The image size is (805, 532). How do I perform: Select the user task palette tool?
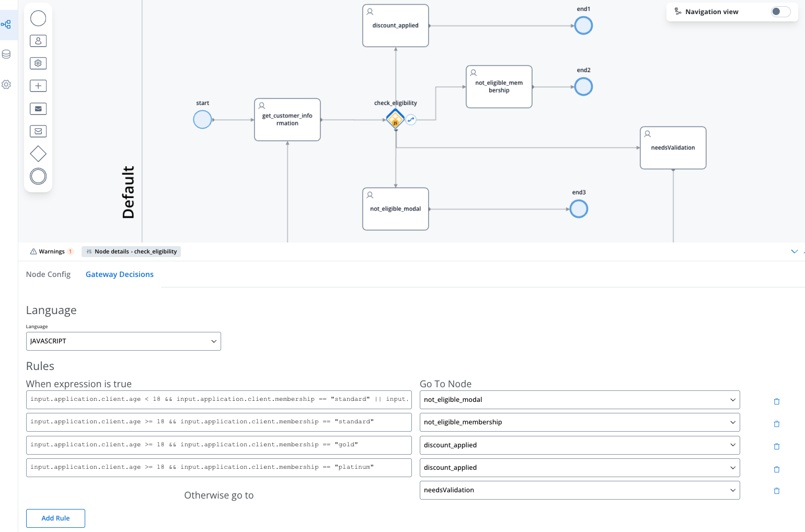[38, 41]
